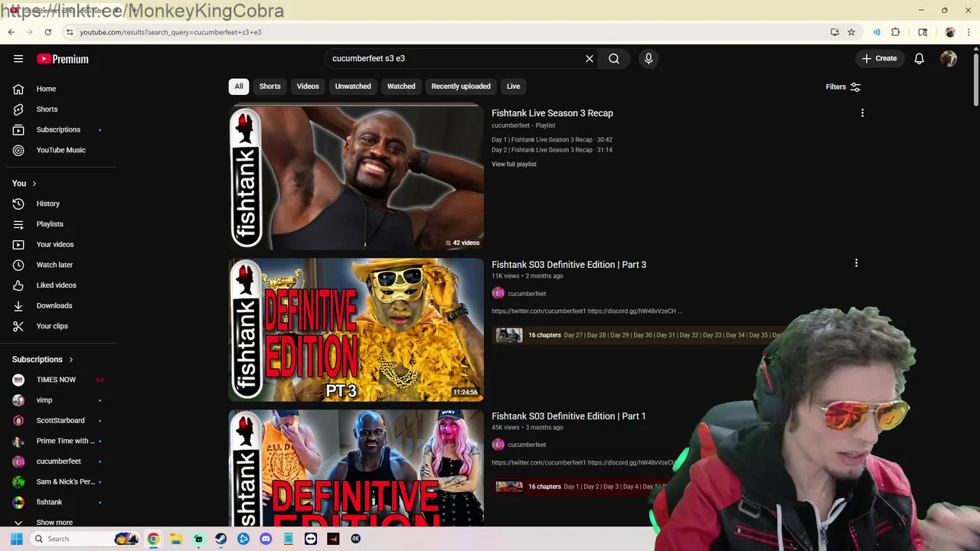This screenshot has width=980, height=551.
Task: Start voice search with the microphone
Action: (648, 58)
